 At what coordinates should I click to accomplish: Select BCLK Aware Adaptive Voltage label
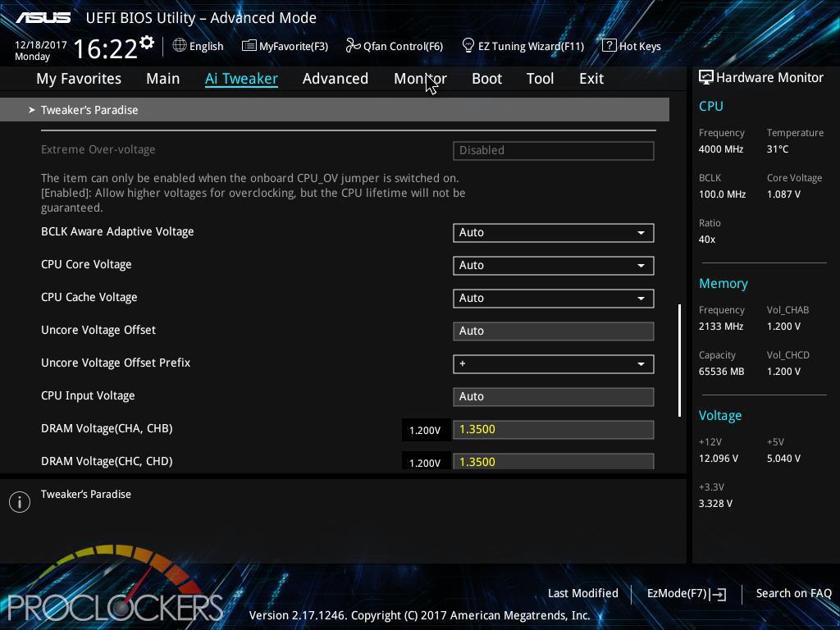pos(117,231)
